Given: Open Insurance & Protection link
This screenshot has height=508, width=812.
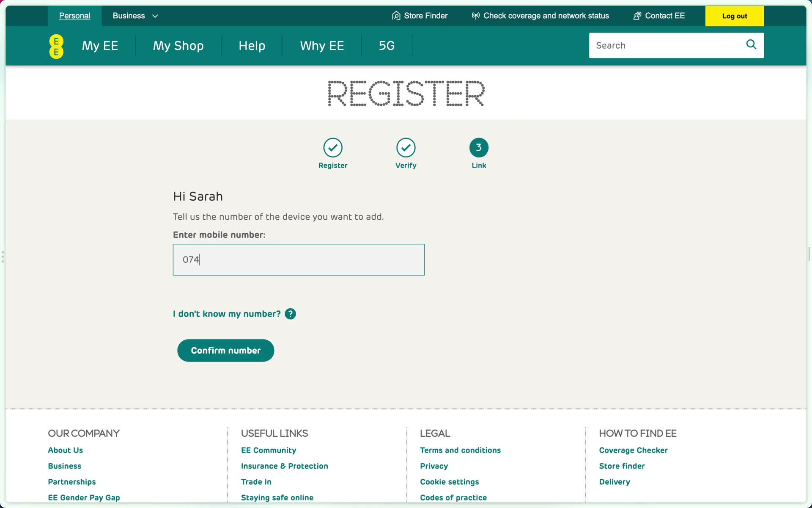Looking at the screenshot, I should tap(284, 466).
